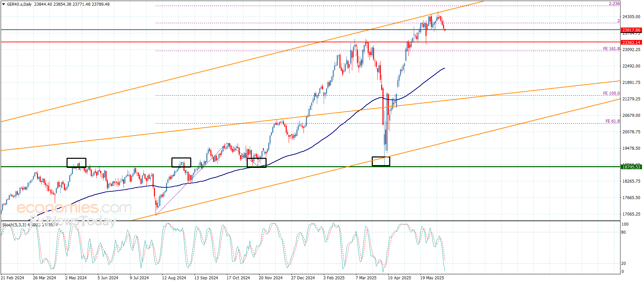Viewport: 644px width, 282px height.
Task: Click the 24305.00 price axis label
Action: (x=631, y=16)
